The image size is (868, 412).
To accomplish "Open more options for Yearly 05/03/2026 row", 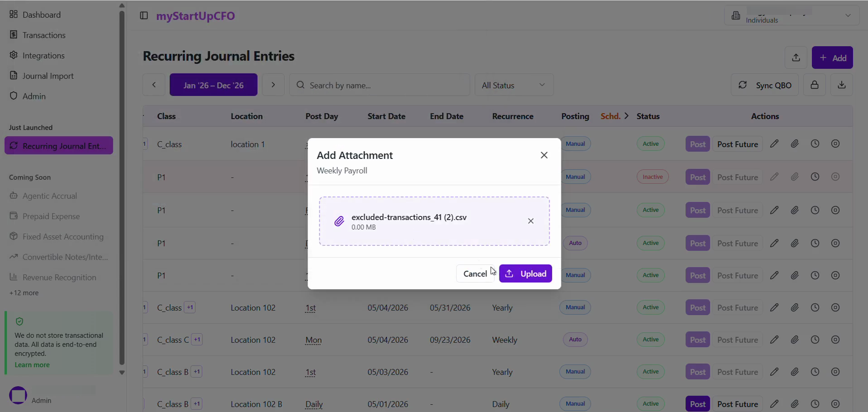I will coord(835,372).
